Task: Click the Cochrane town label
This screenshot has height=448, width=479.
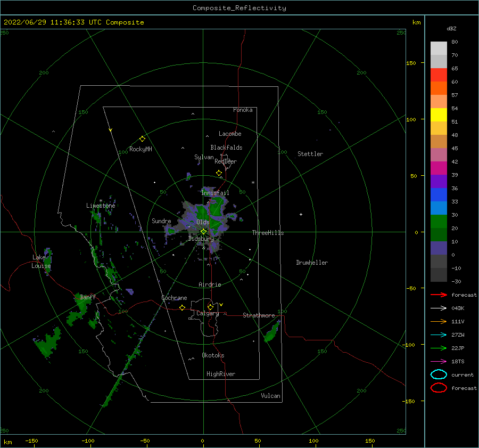Action: coord(174,298)
